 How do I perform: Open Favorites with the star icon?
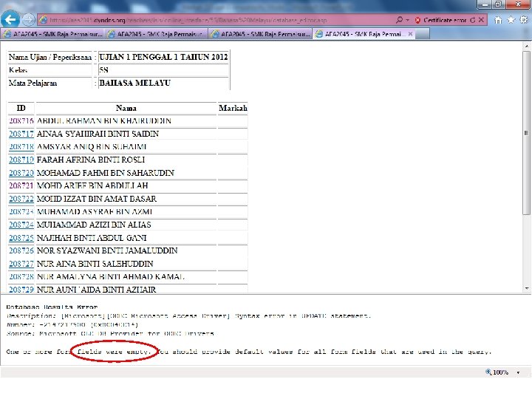511,20
